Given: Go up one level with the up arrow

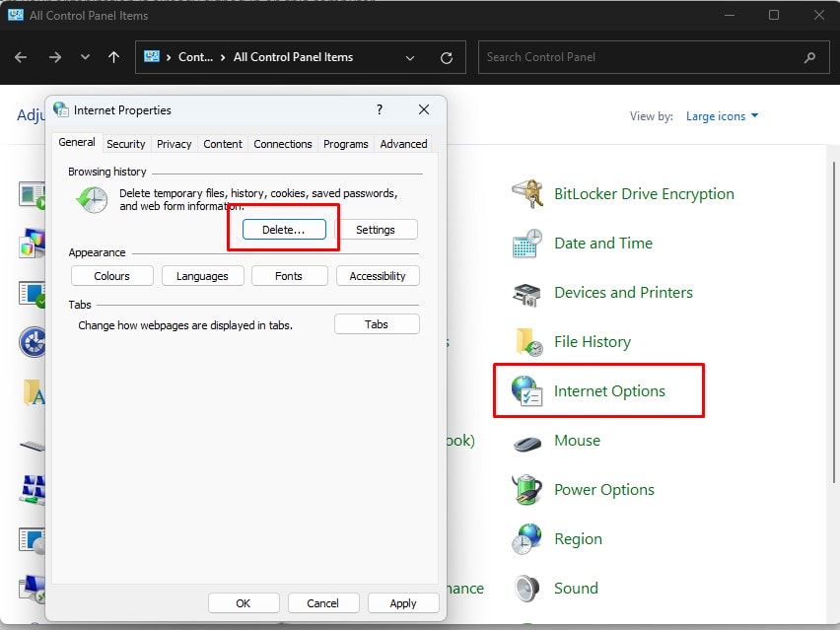Looking at the screenshot, I should tap(113, 57).
